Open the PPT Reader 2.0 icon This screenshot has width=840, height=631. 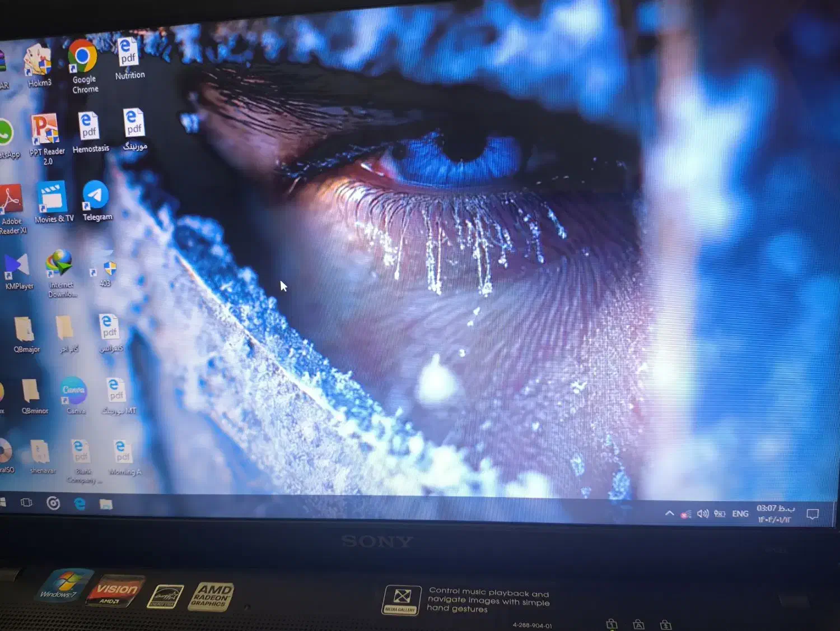(x=45, y=129)
